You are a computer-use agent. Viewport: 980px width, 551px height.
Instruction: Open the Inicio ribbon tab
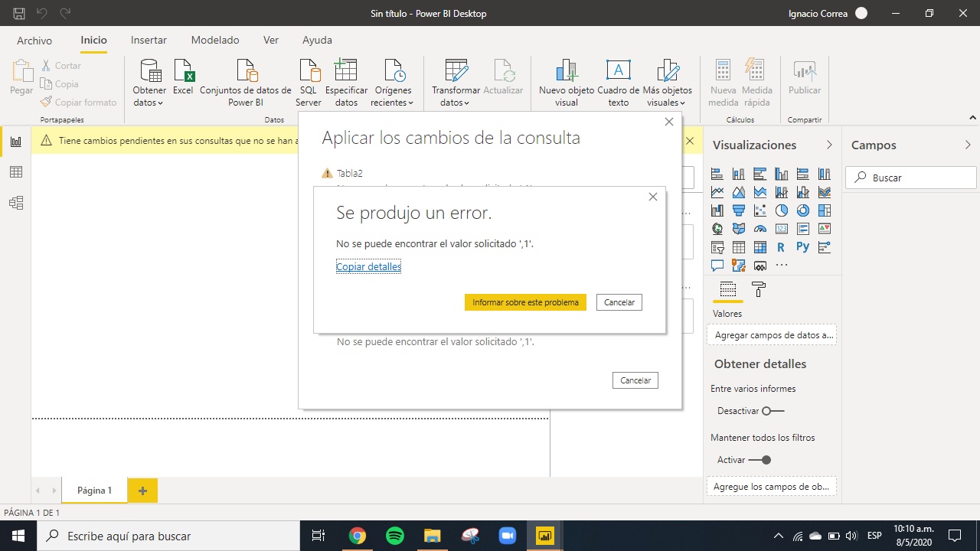click(94, 41)
